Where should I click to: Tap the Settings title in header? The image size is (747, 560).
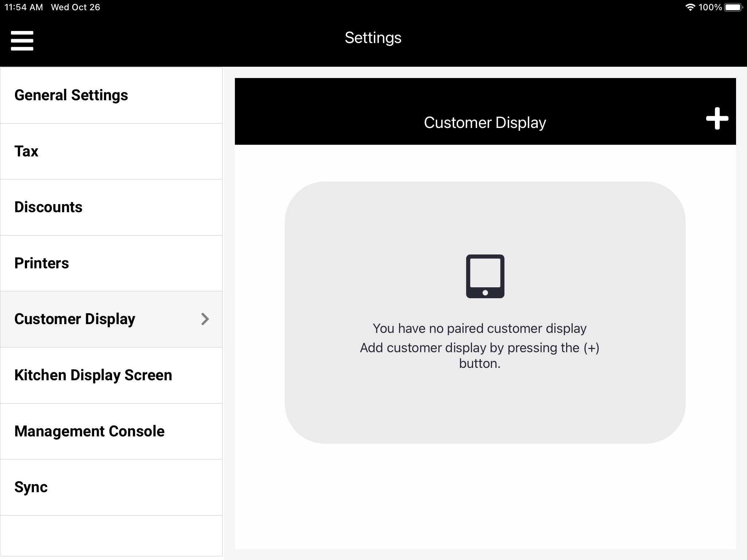373,38
